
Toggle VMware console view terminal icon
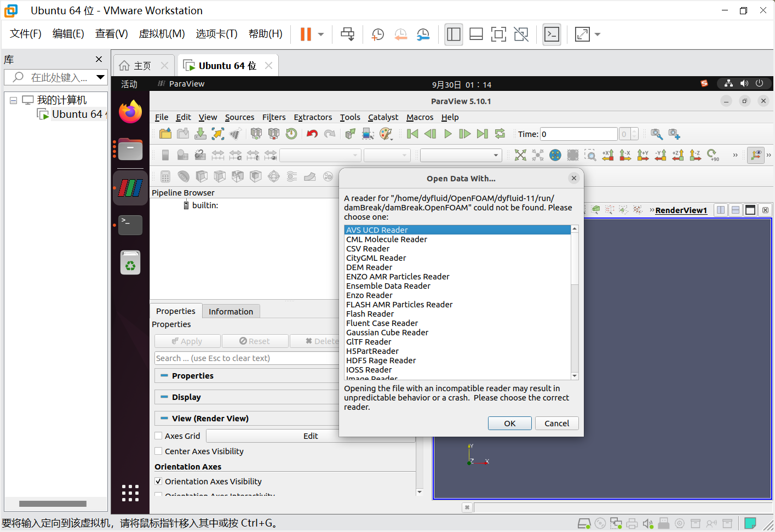552,34
